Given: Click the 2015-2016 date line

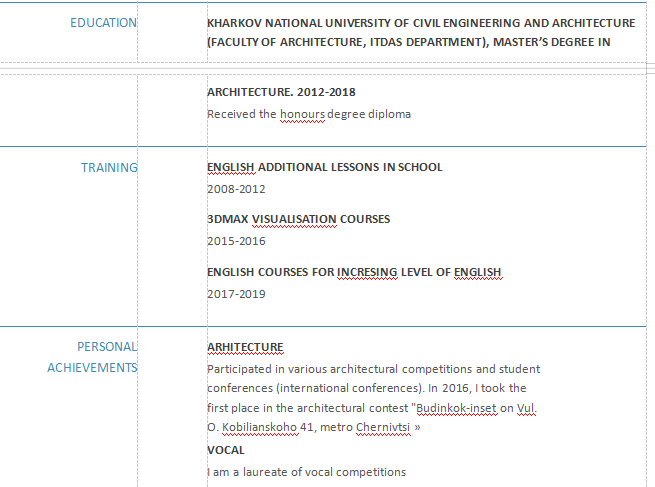Looking at the screenshot, I should point(236,241).
